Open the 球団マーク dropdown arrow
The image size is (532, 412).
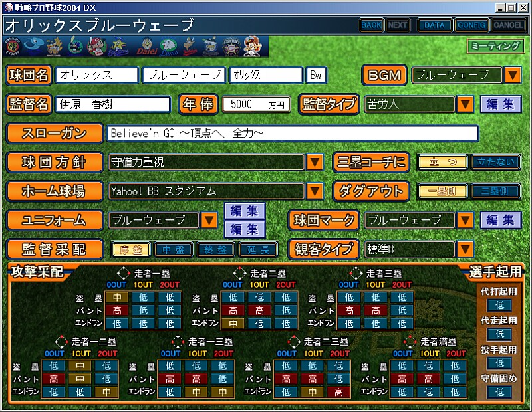pos(465,221)
